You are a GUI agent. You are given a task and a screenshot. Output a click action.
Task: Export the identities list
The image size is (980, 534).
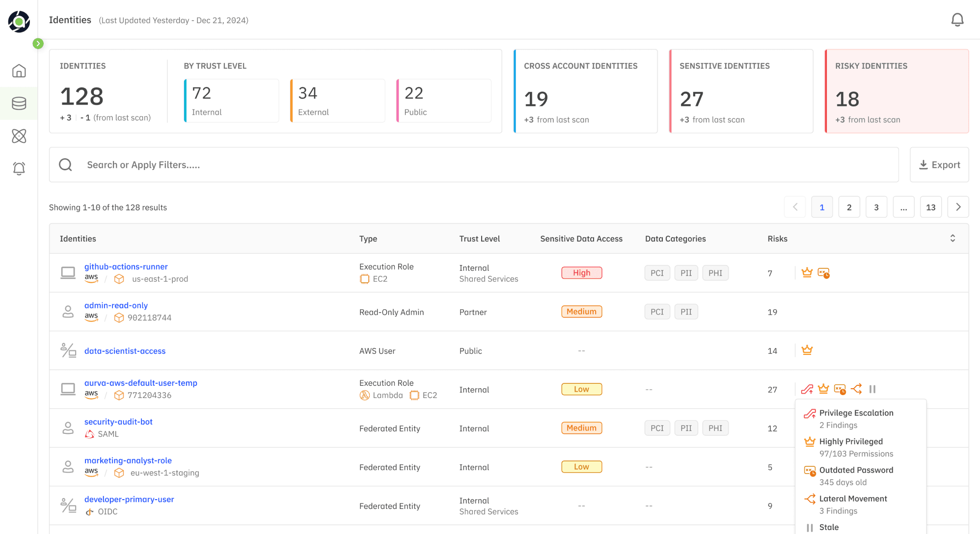[x=939, y=165]
